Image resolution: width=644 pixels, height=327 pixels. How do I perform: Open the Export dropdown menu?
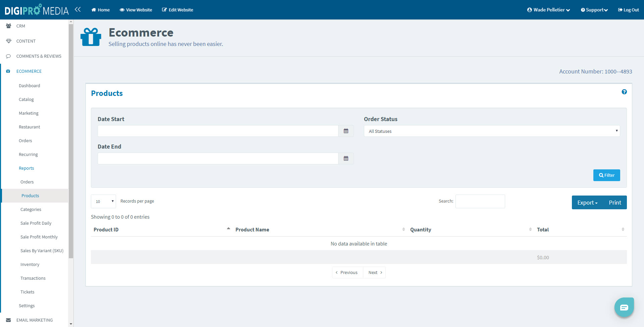(x=587, y=203)
